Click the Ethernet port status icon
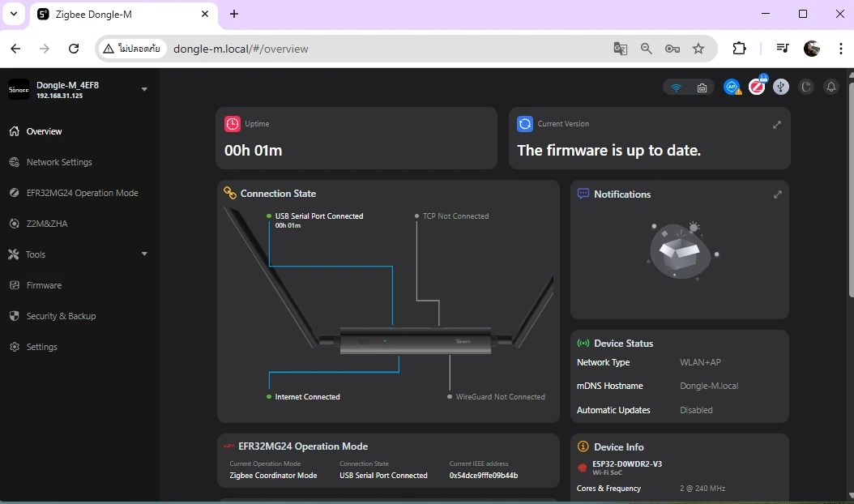The width and height of the screenshot is (854, 504). pos(702,88)
